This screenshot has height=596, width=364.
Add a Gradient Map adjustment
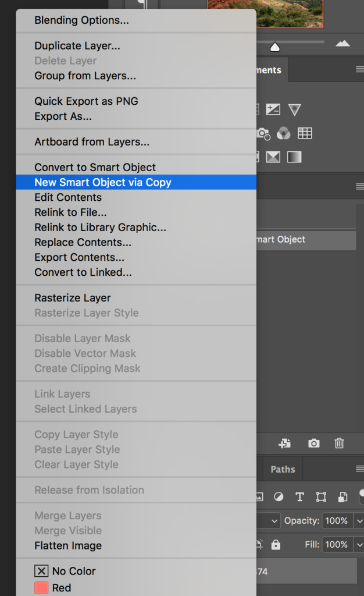coord(295,157)
